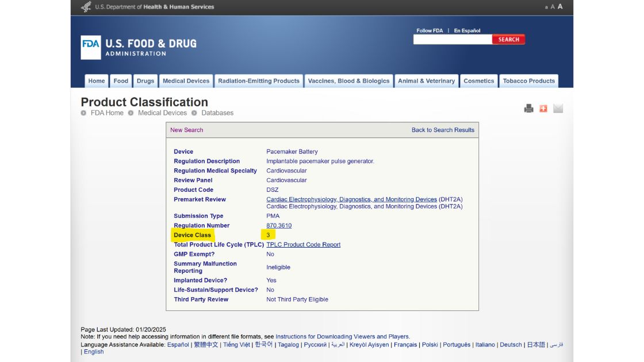
Task: Click the orange plus share icon
Action: coord(543,109)
